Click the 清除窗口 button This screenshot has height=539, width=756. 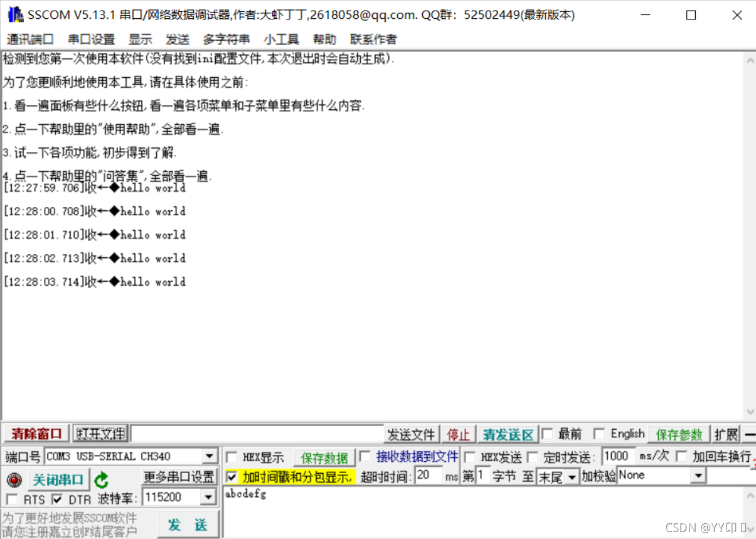coord(37,434)
